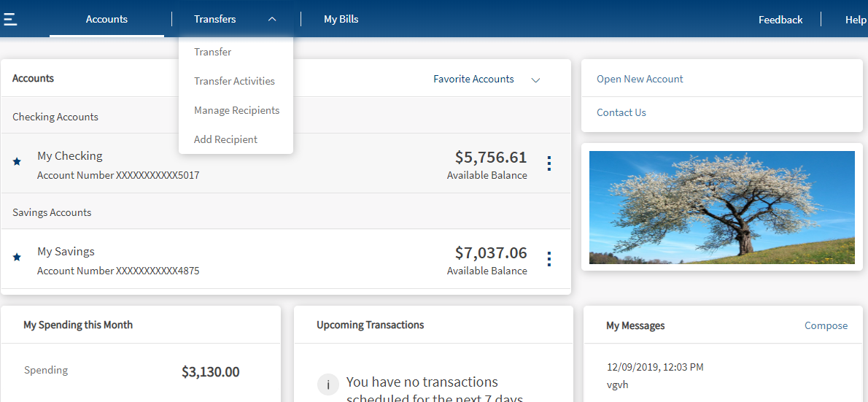
Task: Switch to the Accounts tab
Action: (x=106, y=20)
